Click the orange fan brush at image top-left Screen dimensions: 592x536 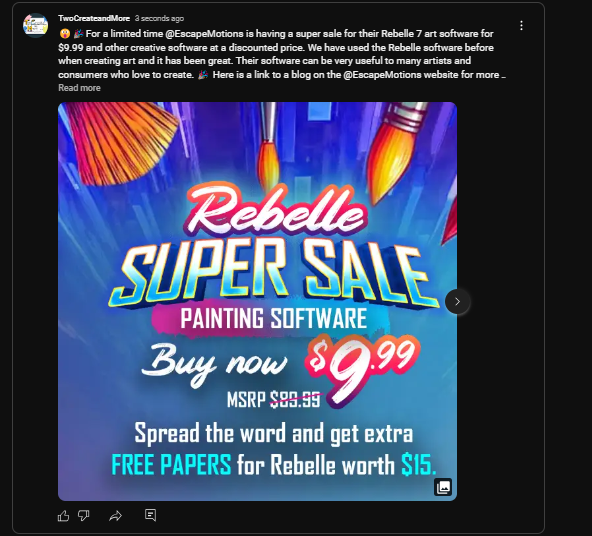(x=121, y=139)
